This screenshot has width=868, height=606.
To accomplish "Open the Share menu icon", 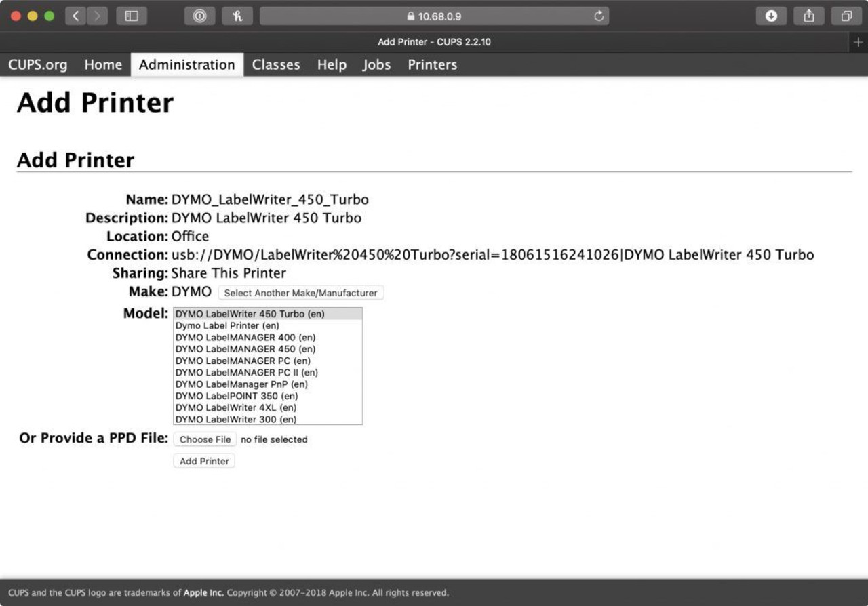I will click(x=808, y=16).
